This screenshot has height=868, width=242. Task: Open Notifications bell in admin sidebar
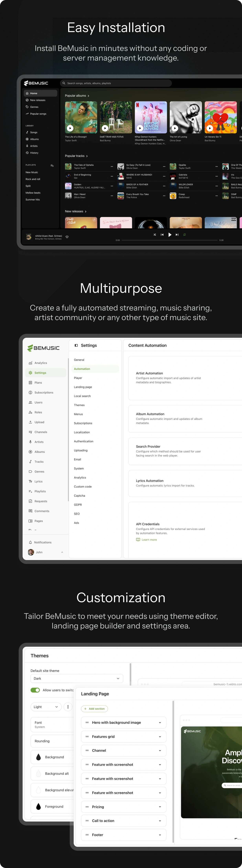(30, 543)
